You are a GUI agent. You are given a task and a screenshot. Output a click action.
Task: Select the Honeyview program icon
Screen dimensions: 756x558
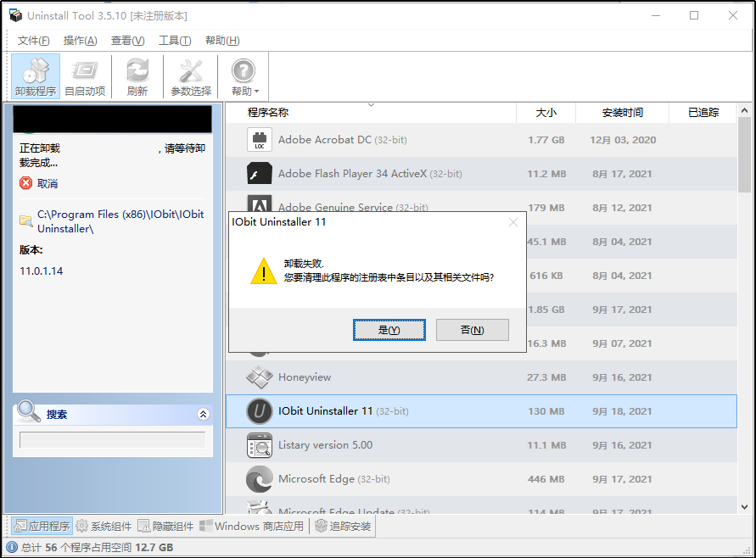[260, 377]
